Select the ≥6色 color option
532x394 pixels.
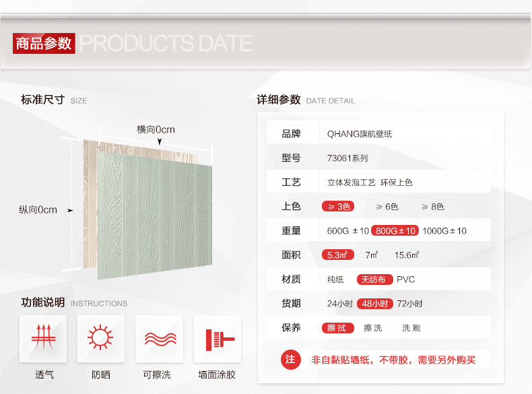[387, 206]
